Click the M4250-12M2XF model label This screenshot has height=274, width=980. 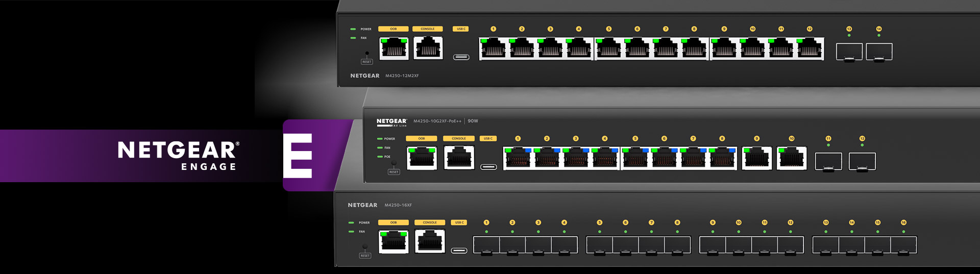coord(402,76)
